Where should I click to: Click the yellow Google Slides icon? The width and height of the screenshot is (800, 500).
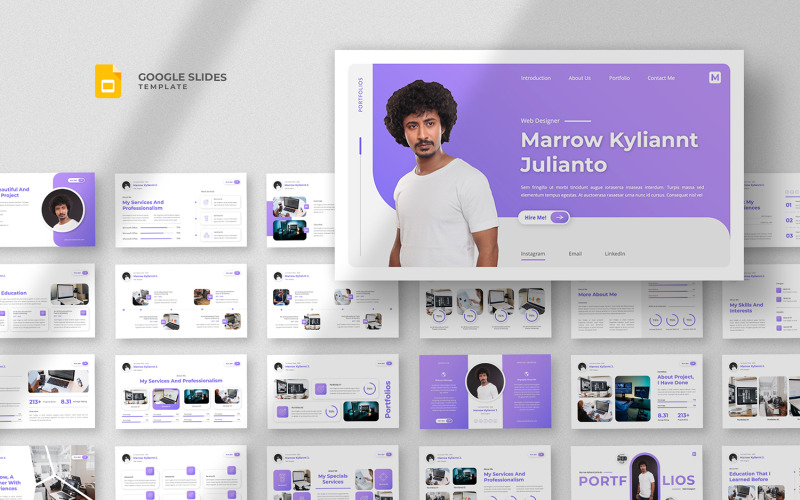click(108, 81)
